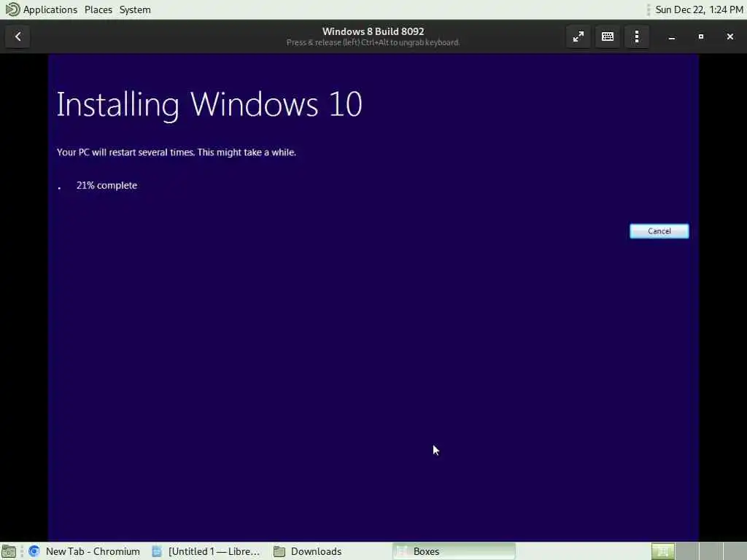
Task: Switch to the Untitled 1 LibreOffice window
Action: (x=206, y=551)
